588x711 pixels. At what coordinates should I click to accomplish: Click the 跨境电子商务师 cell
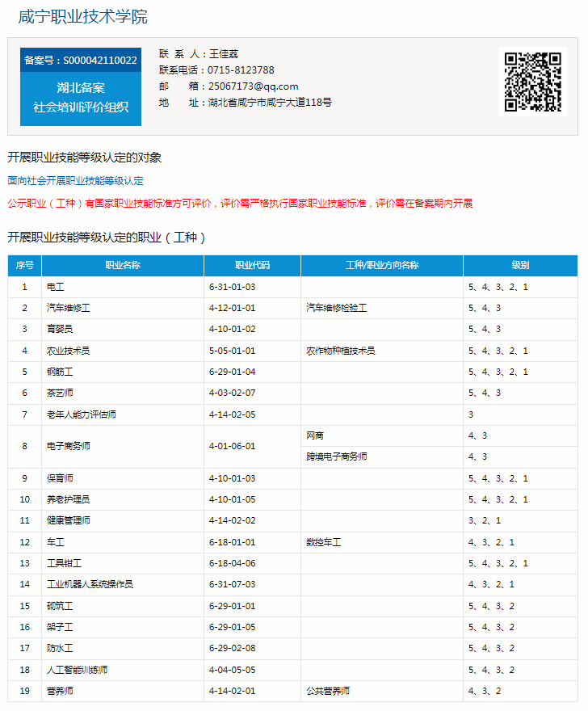point(336,457)
